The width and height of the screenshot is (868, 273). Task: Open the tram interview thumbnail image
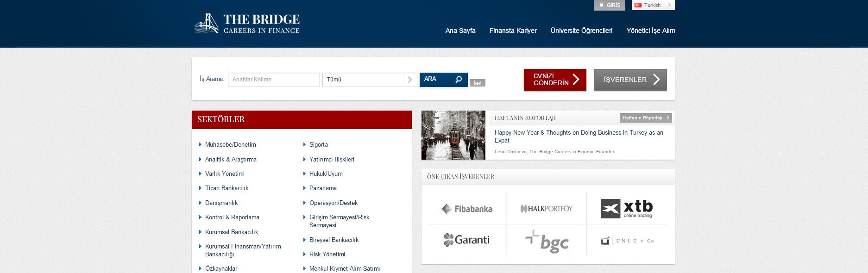point(453,135)
